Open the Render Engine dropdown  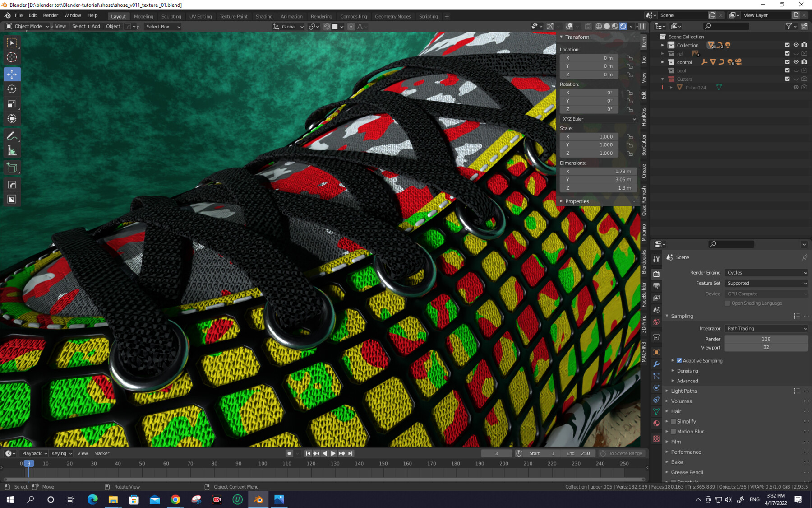coord(766,272)
